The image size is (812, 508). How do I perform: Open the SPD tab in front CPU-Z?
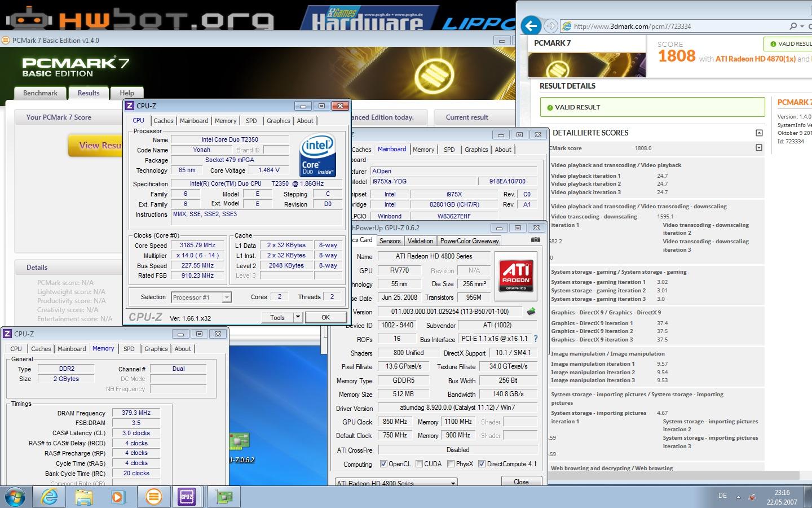[251, 121]
